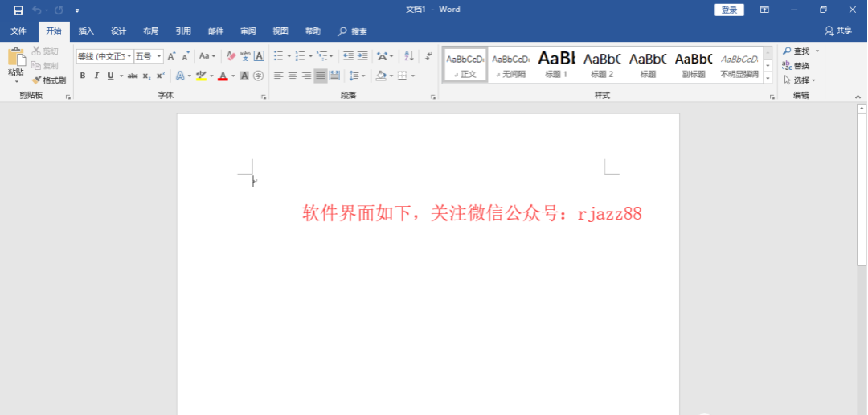The width and height of the screenshot is (868, 415).
Task: Toggle underline formatting
Action: [x=111, y=76]
